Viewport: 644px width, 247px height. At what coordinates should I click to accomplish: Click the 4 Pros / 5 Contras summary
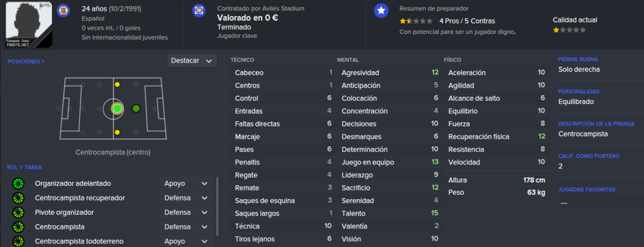pyautogui.click(x=467, y=21)
